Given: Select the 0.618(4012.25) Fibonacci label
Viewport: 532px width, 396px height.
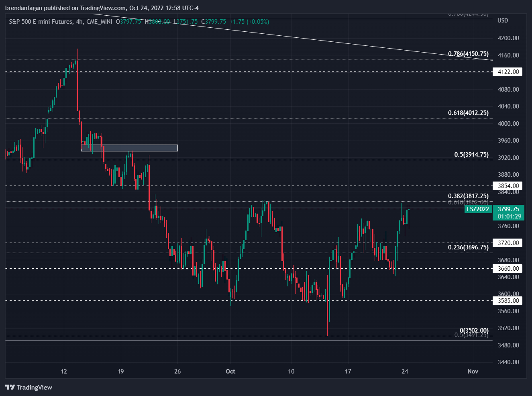Looking at the screenshot, I should [x=468, y=113].
